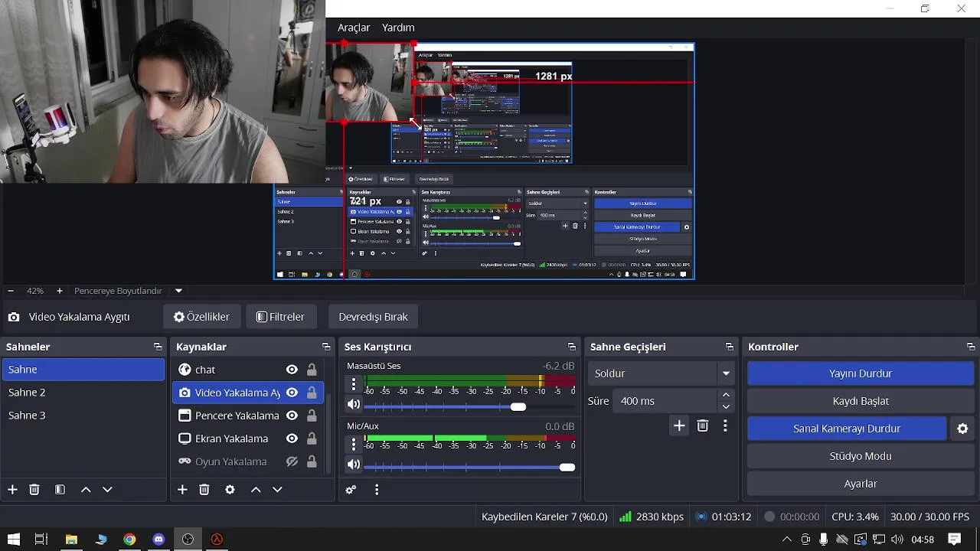The height and width of the screenshot is (551, 980).
Task: Toggle lock on the chat source
Action: [x=312, y=370]
